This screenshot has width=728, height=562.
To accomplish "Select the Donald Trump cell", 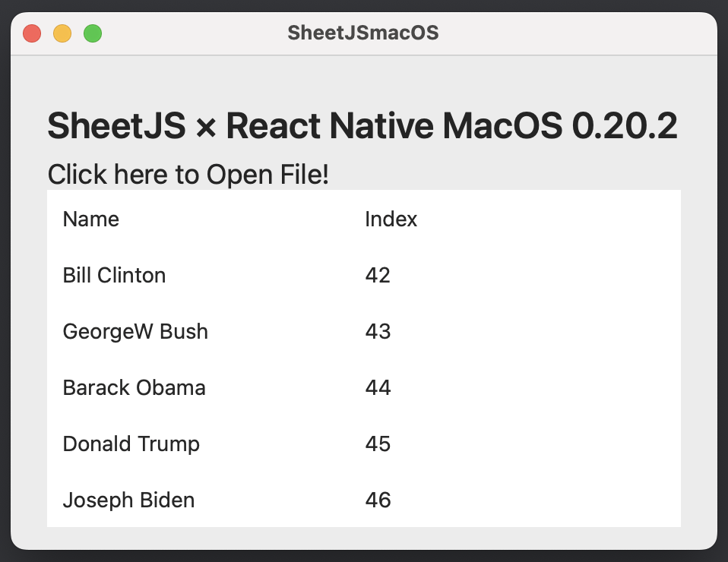I will [x=131, y=444].
